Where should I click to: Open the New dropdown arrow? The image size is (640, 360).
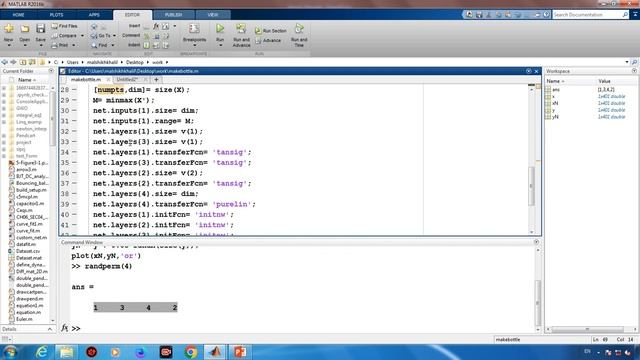(9, 45)
